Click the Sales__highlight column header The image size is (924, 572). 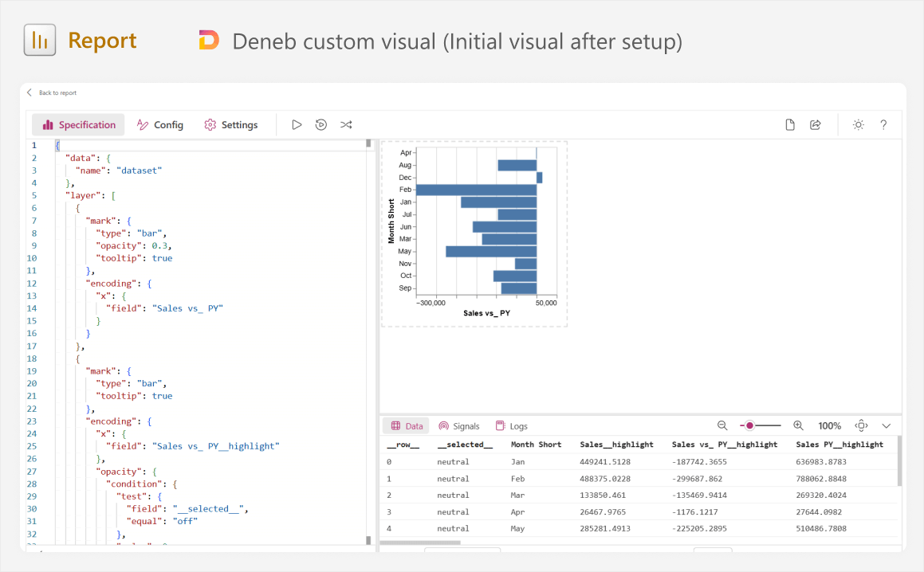[616, 445]
